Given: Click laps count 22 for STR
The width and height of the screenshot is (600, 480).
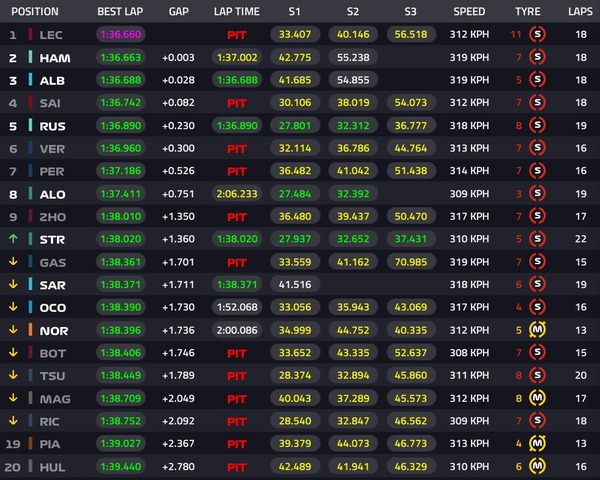Looking at the screenshot, I should point(580,239).
